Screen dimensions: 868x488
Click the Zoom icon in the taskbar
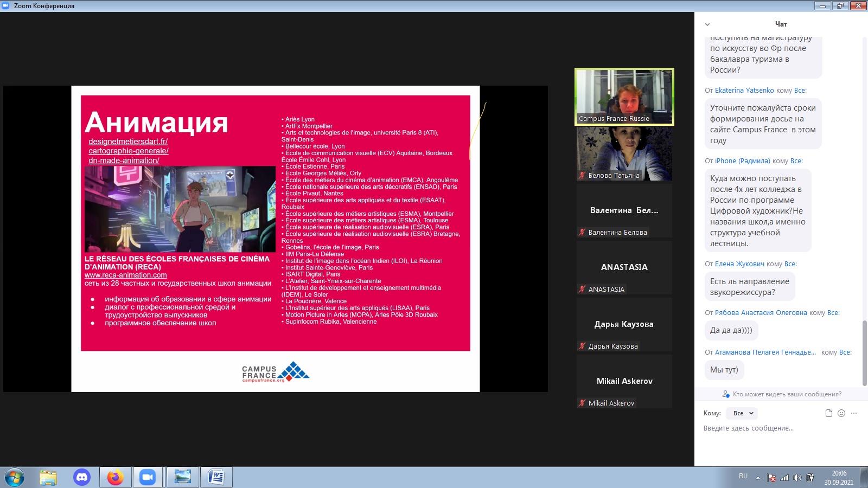[x=148, y=477]
